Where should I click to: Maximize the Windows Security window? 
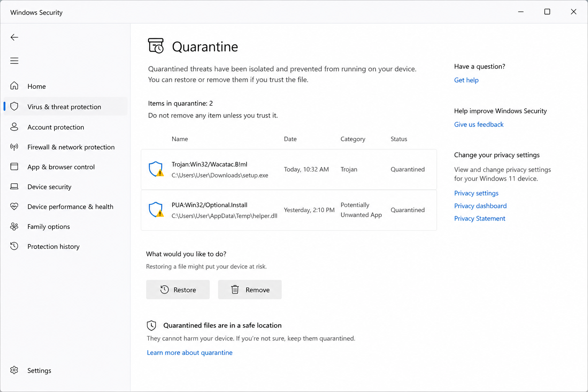point(547,12)
